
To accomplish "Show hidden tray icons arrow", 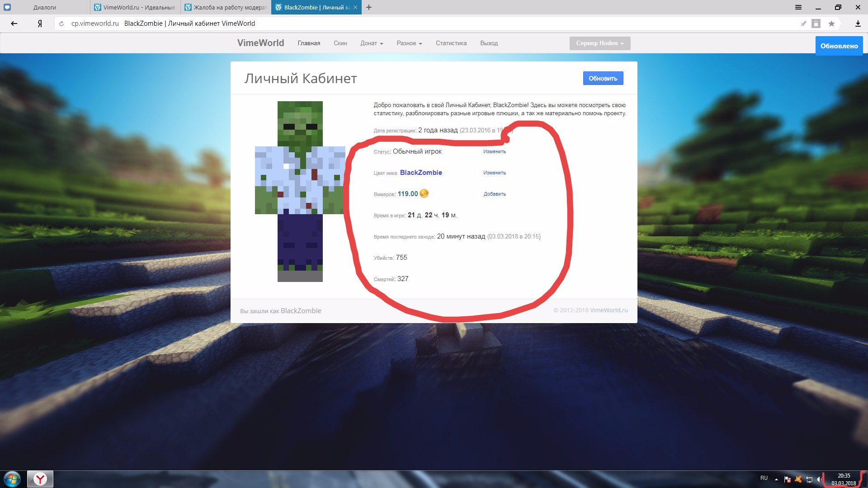I will coord(776,479).
